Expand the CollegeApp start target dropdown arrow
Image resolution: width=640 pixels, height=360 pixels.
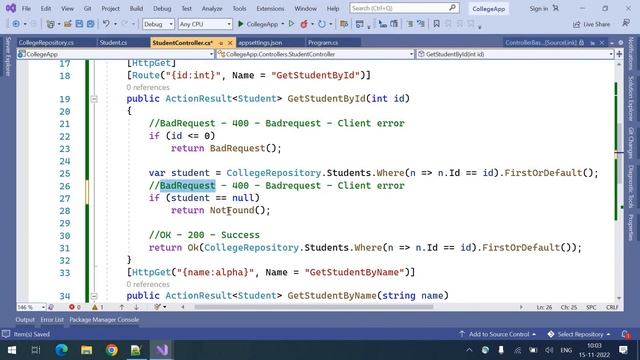(x=282, y=24)
